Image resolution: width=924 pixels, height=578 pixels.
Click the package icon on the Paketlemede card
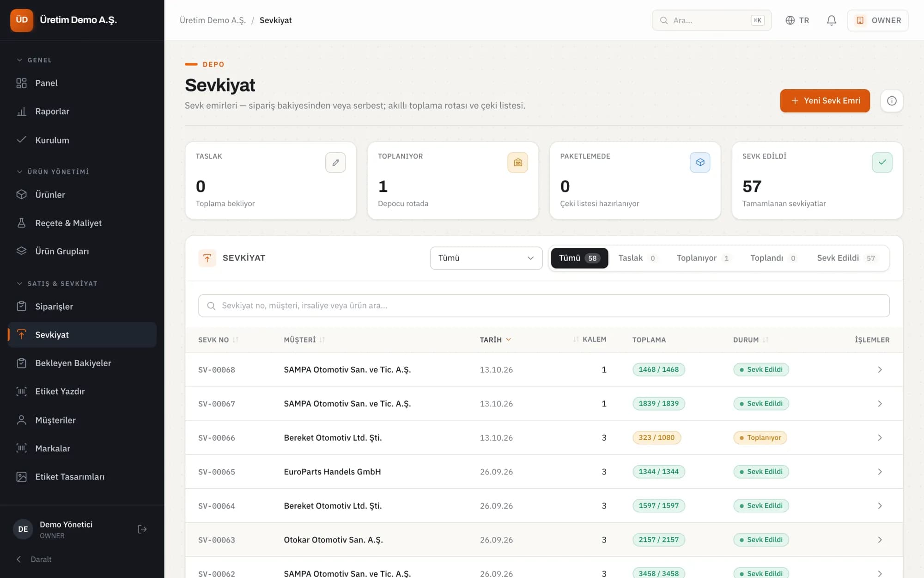tap(700, 162)
